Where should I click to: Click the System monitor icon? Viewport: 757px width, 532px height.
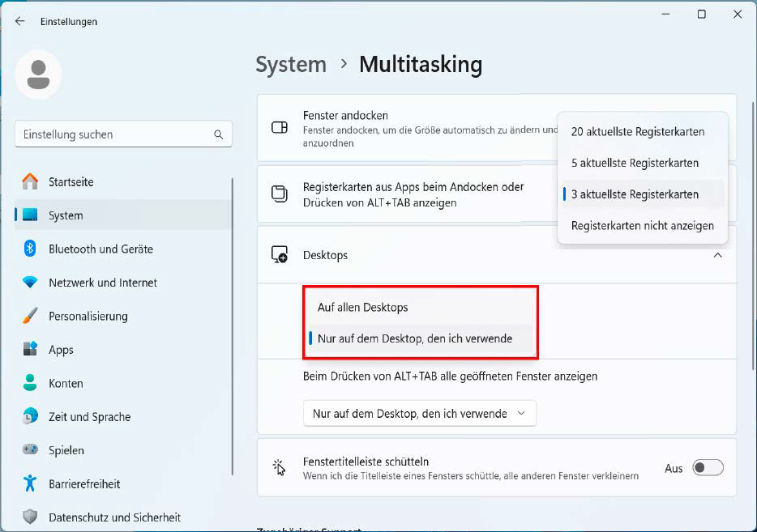coord(30,215)
